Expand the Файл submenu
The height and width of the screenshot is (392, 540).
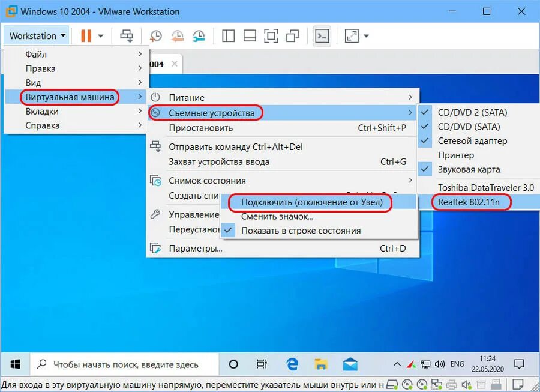pos(77,55)
